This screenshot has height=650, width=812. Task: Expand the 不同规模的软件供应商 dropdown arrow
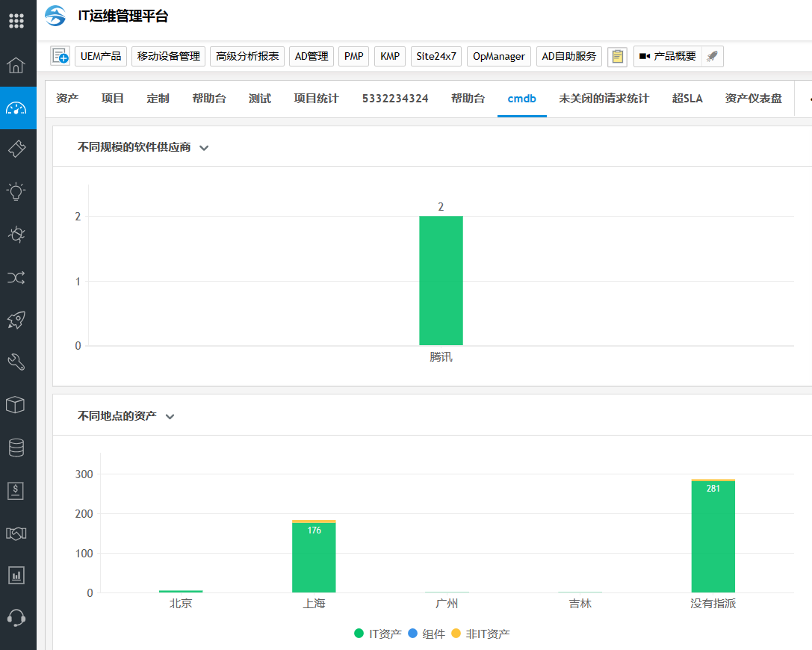point(204,148)
